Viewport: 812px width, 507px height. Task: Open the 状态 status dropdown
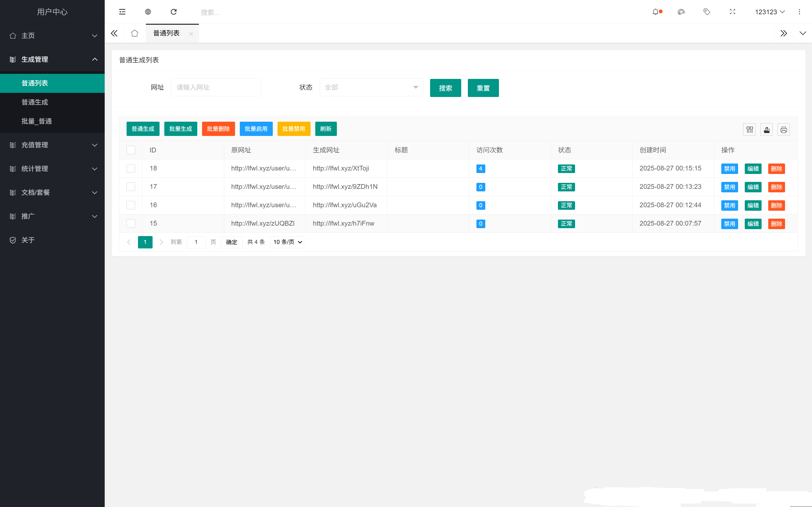click(x=371, y=87)
